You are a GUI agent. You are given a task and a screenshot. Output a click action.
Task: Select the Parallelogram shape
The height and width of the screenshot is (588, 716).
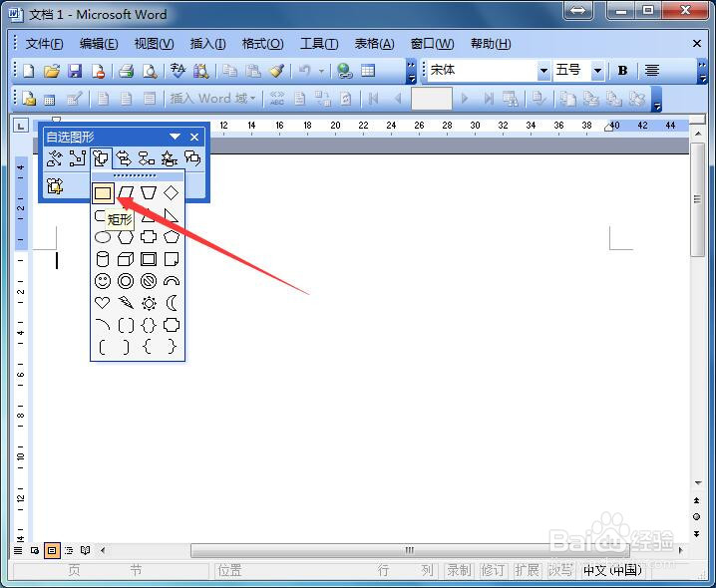coord(126,193)
